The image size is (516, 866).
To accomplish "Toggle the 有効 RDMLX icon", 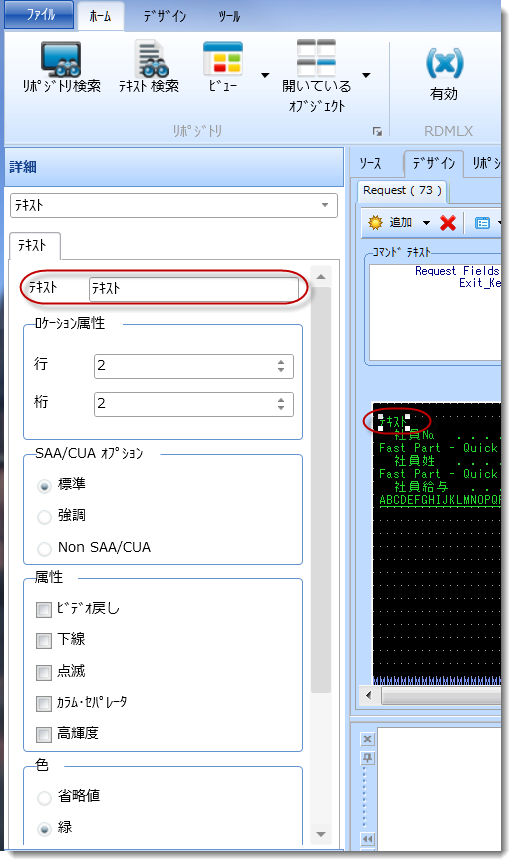I will (444, 64).
